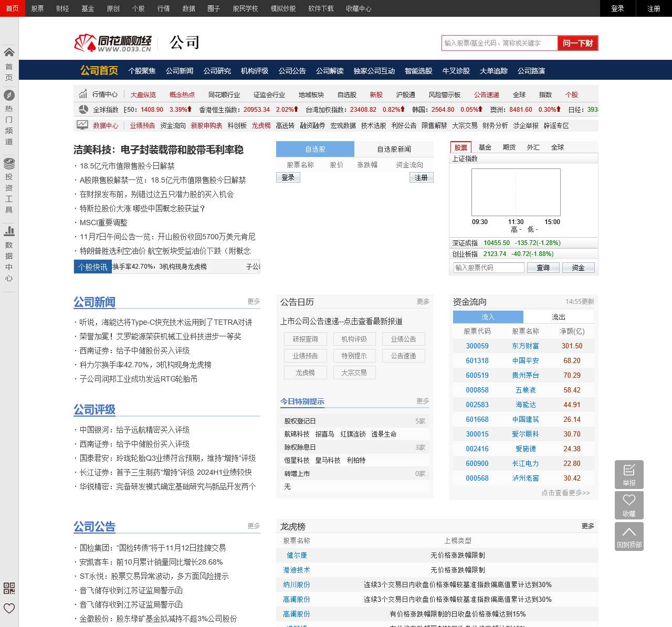Click 研报查询 in 公告日历
Screen dimensions: 672x627
[x=305, y=339]
